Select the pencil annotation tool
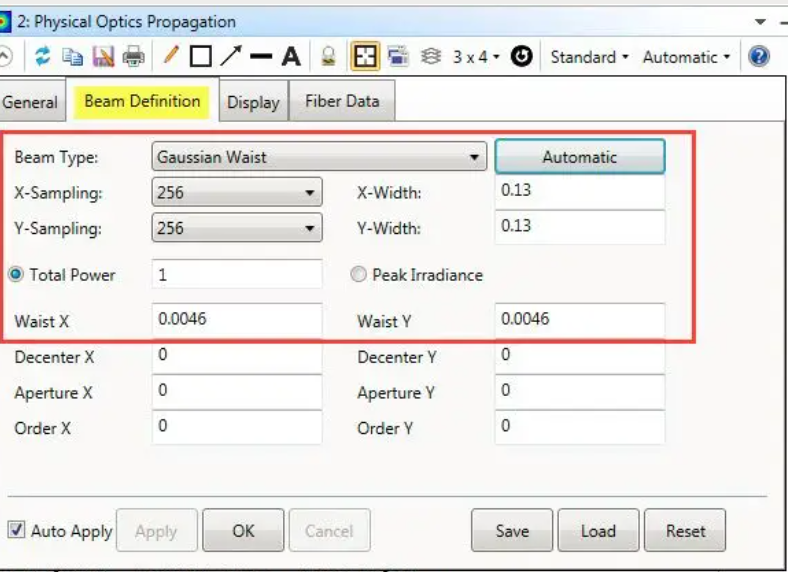The image size is (788, 572). pyautogui.click(x=171, y=56)
